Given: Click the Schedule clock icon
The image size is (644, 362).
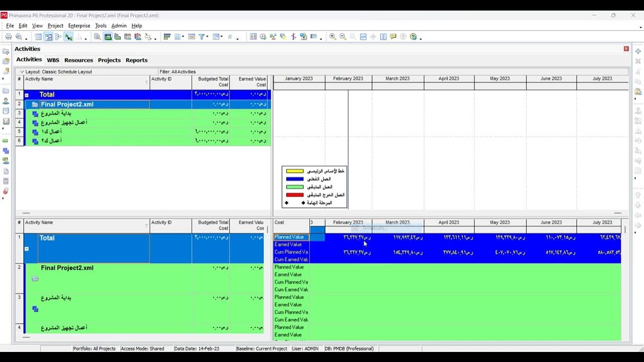Looking at the screenshot, I should pos(263,37).
